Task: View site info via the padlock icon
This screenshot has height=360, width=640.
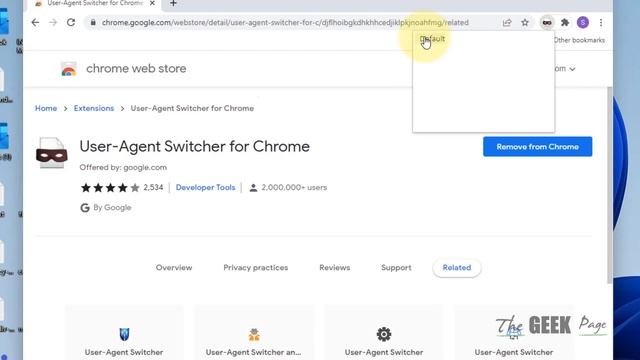Action: 93,22
